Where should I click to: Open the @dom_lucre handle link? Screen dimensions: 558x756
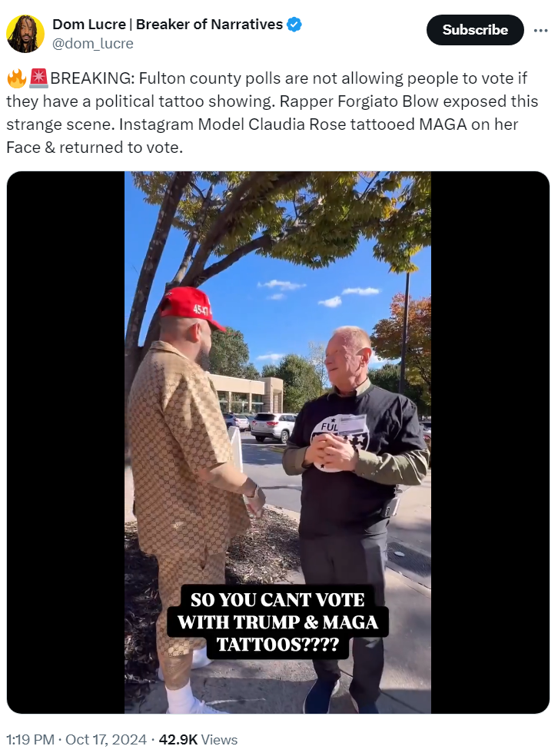click(92, 43)
